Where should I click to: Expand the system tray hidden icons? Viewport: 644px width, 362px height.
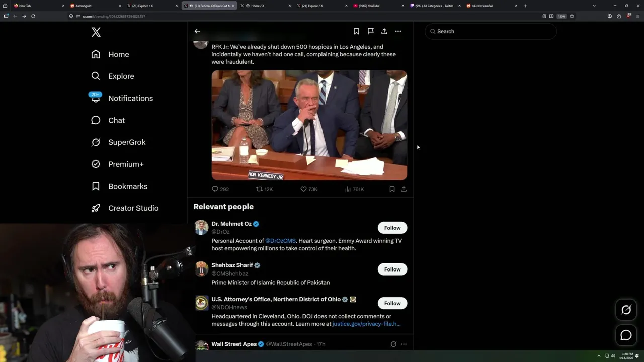599,356
